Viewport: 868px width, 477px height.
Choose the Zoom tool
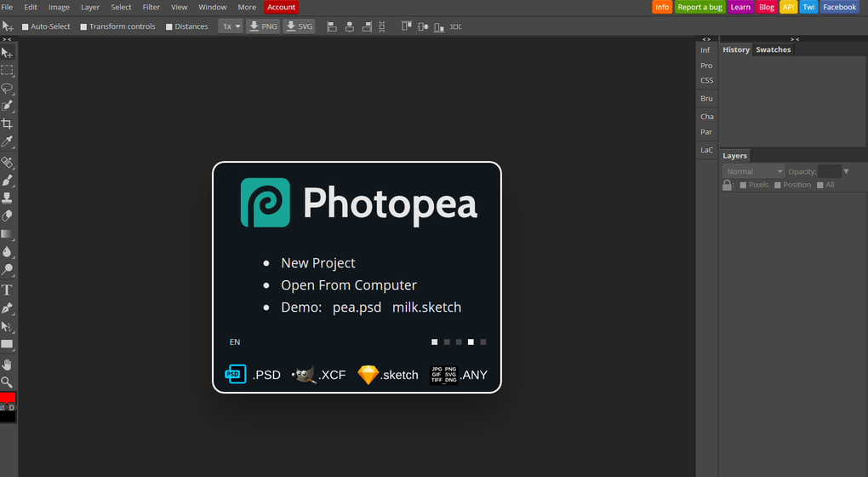pyautogui.click(x=7, y=382)
